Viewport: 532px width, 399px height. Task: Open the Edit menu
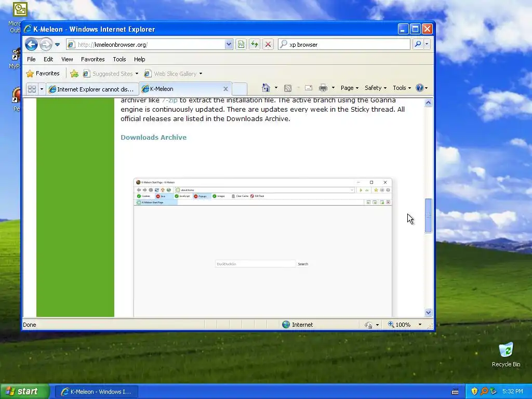pyautogui.click(x=48, y=59)
